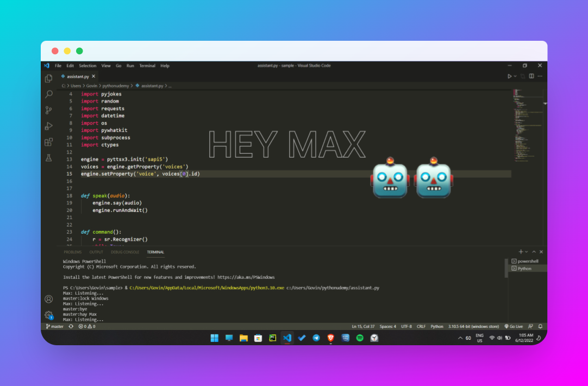The height and width of the screenshot is (386, 588).
Task: Click the open changes icon in editor toolbar
Action: pos(523,76)
